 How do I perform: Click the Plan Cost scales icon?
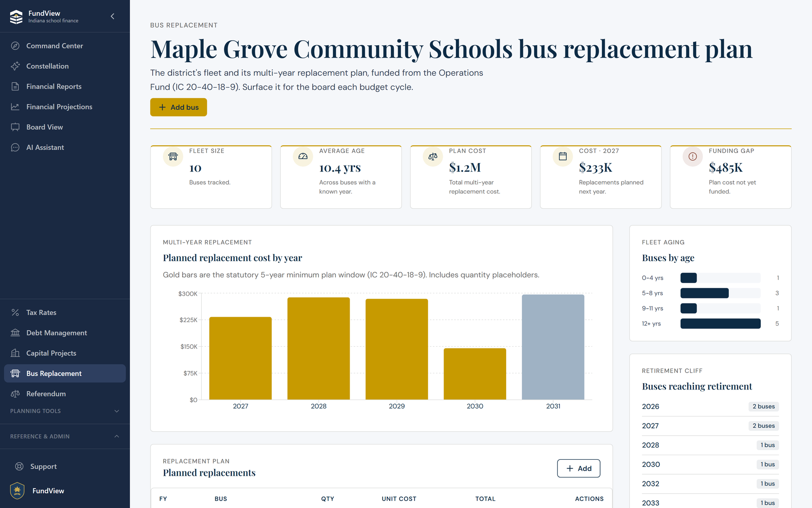coord(433,157)
